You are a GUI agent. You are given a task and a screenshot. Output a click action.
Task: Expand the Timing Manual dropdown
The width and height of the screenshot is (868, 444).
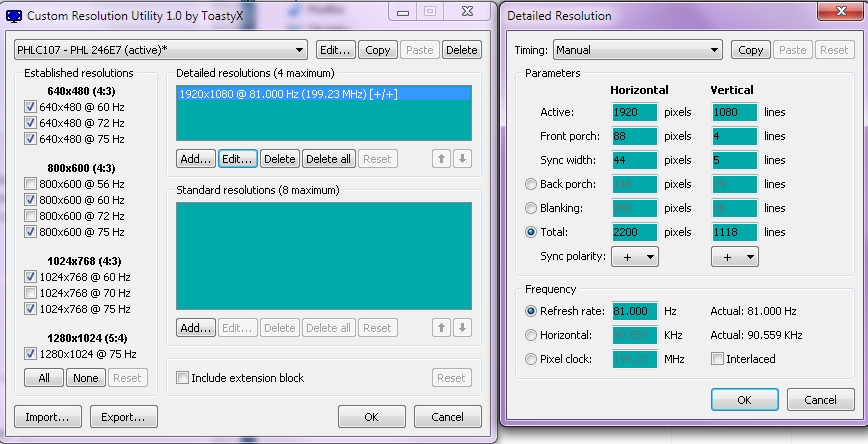click(636, 50)
